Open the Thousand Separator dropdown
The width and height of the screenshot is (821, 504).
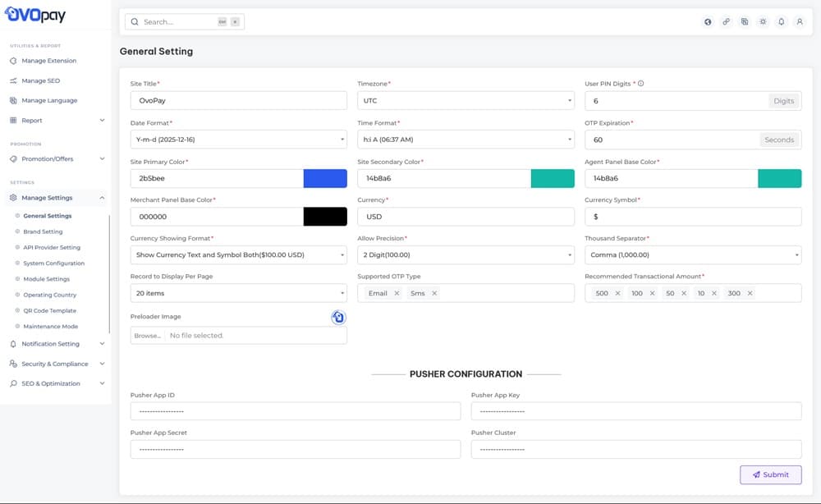point(692,255)
